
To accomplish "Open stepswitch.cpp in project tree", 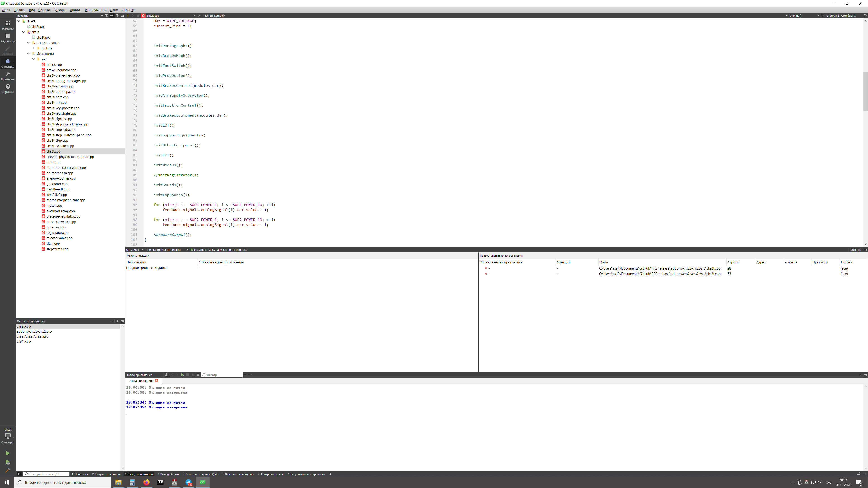I will point(57,249).
